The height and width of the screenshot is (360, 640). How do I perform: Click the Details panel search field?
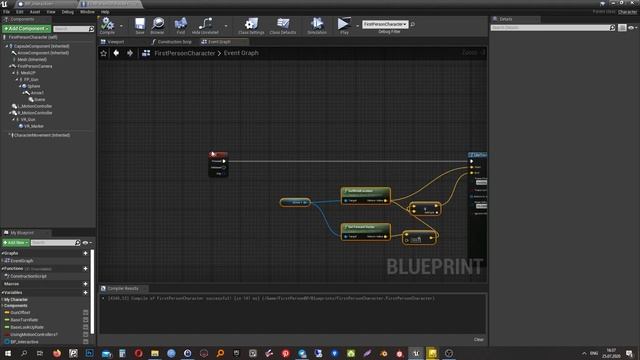point(553,28)
